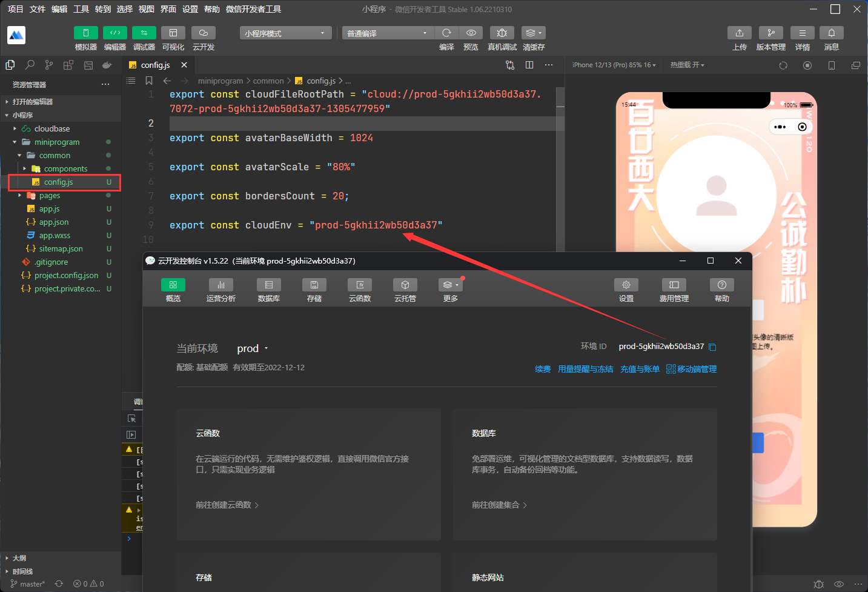868x592 pixels.
Task: Open the 消息 notifications bell
Action: pyautogui.click(x=832, y=33)
